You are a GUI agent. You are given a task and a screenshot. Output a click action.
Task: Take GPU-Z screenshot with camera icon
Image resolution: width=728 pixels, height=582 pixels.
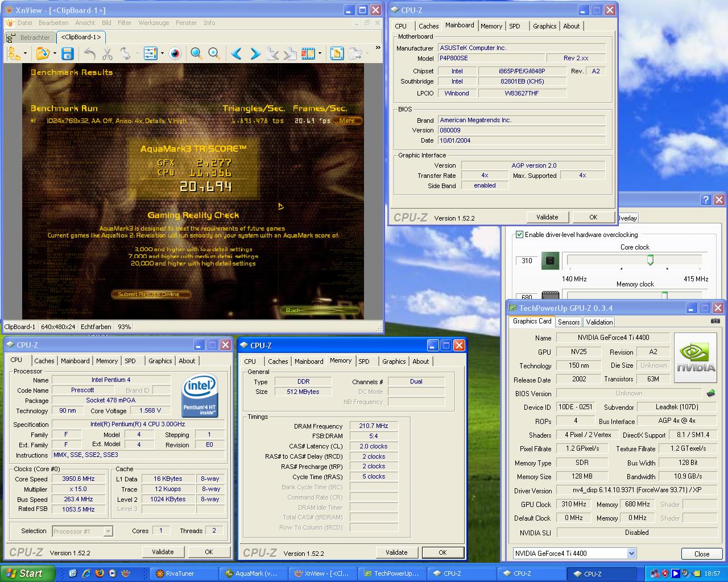click(715, 321)
